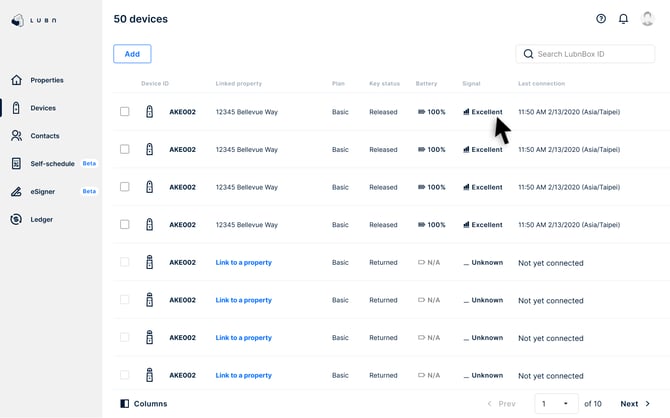Open Properties in the sidebar
670x418 pixels.
click(46, 80)
